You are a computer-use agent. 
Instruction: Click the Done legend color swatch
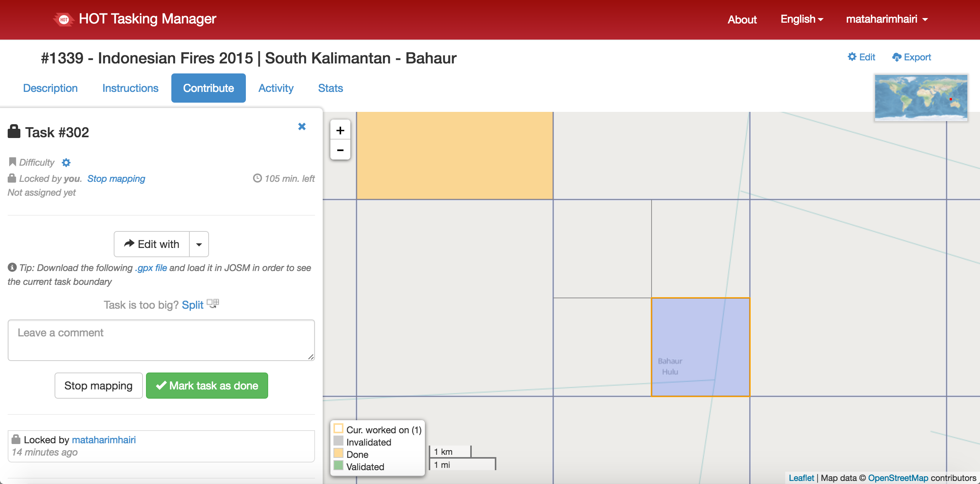(338, 453)
